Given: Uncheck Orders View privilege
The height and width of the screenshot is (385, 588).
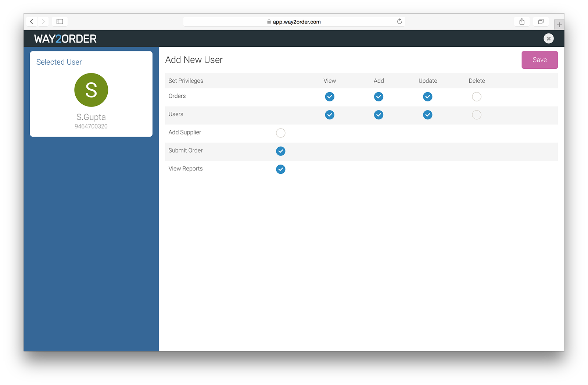Looking at the screenshot, I should pos(330,97).
